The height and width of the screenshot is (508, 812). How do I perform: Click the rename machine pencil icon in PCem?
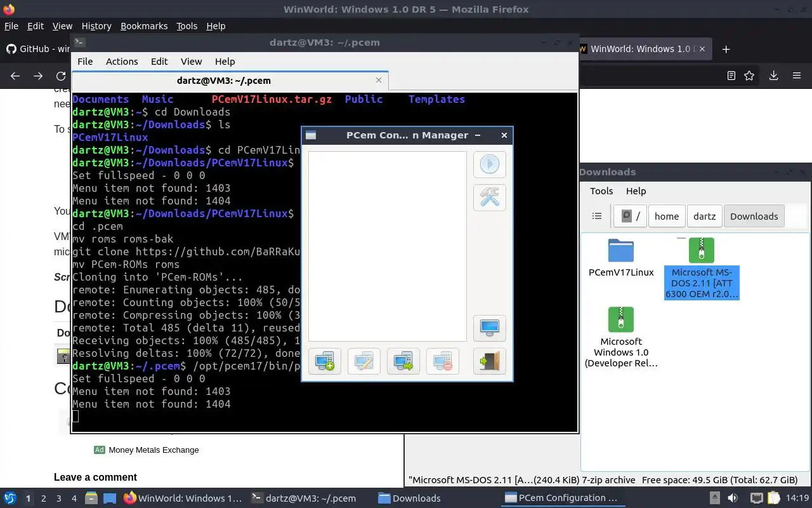(364, 361)
